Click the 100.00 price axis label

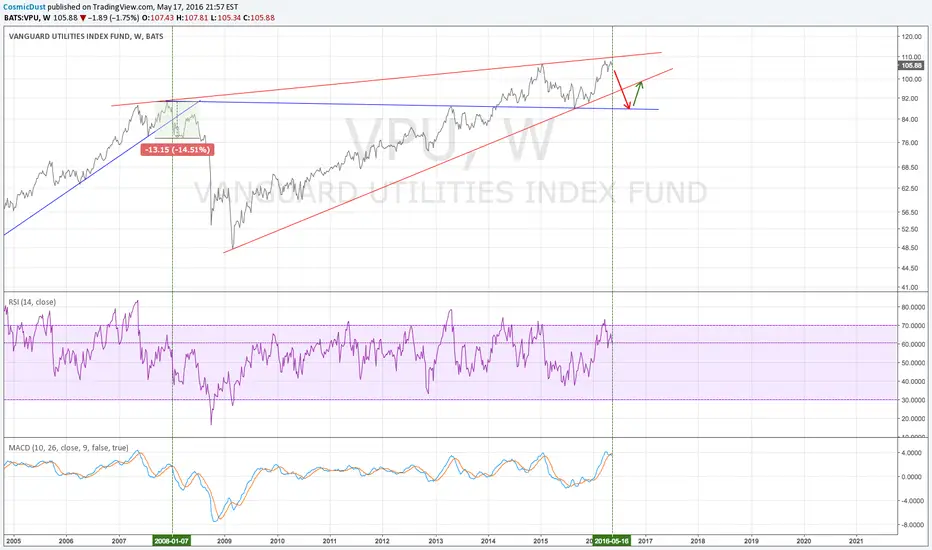pyautogui.click(x=911, y=79)
